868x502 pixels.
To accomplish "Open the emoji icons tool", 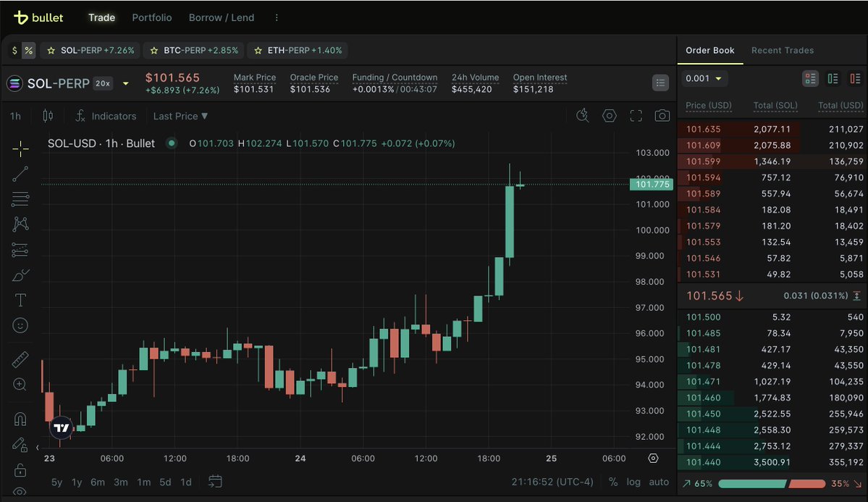I will point(20,325).
